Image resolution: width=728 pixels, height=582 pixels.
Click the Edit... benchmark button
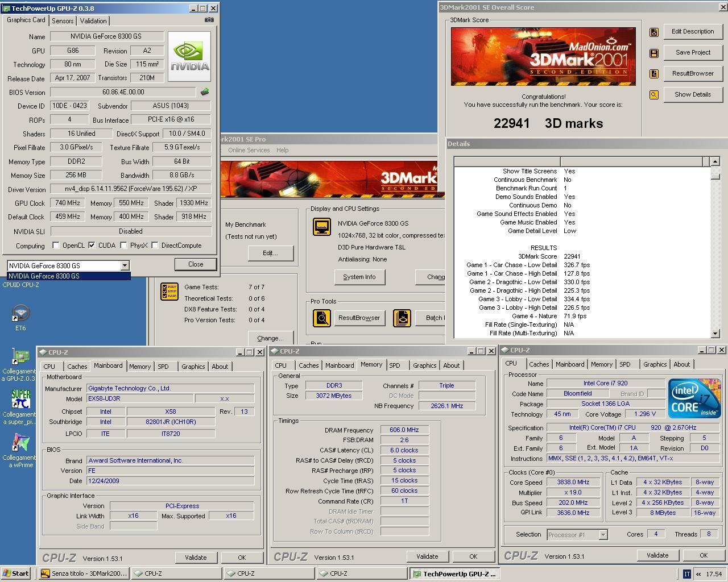[270, 253]
